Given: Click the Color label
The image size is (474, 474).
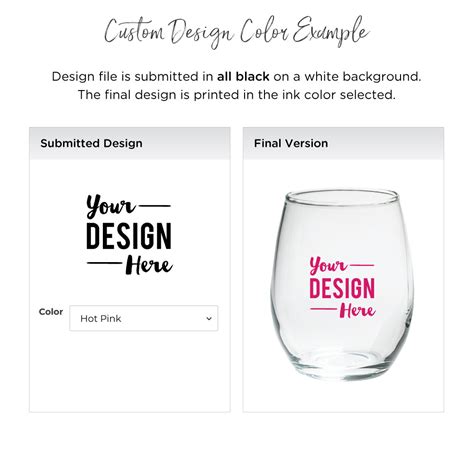Looking at the screenshot, I should 51,312.
